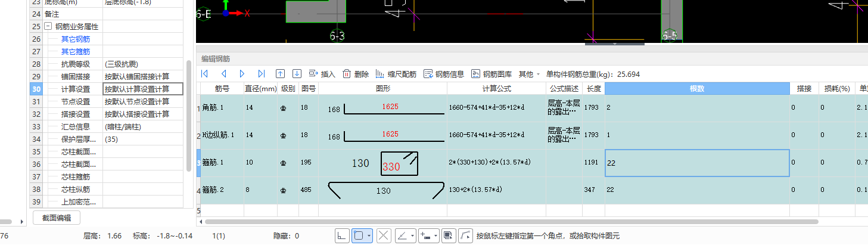This screenshot has width=868, height=245.
Task: Select the H边纵筋.1 rebar row
Action: [532, 135]
